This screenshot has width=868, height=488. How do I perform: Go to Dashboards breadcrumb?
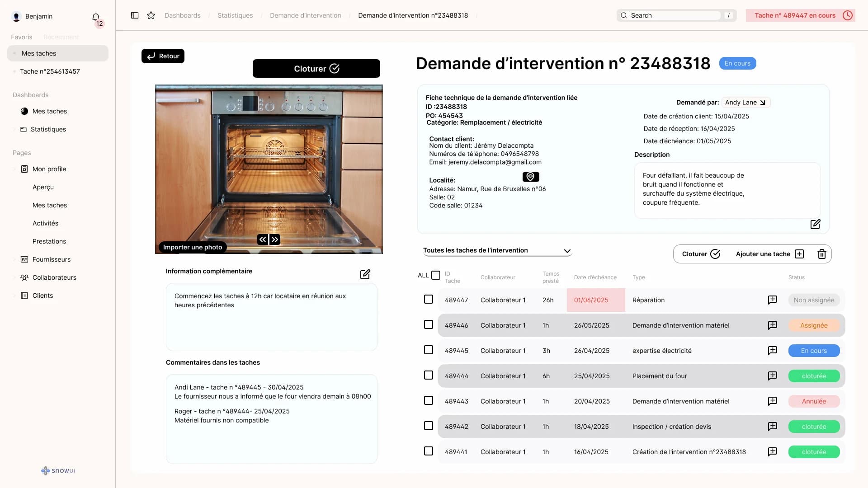[x=183, y=15]
